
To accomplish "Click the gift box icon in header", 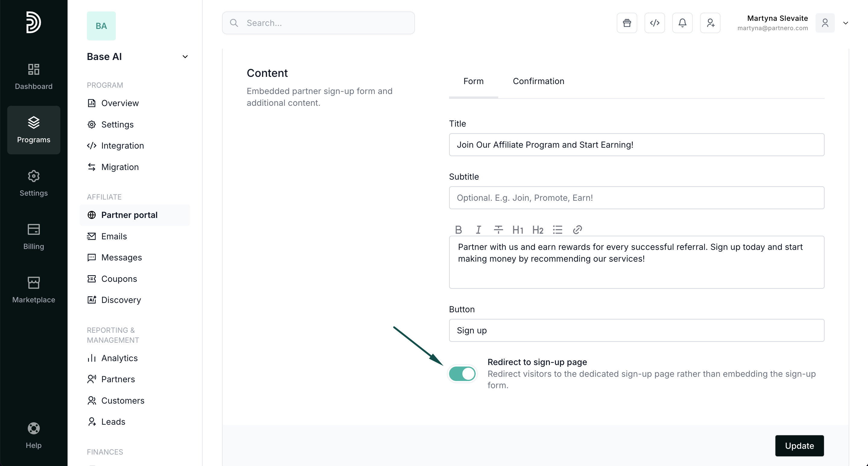I will (627, 23).
